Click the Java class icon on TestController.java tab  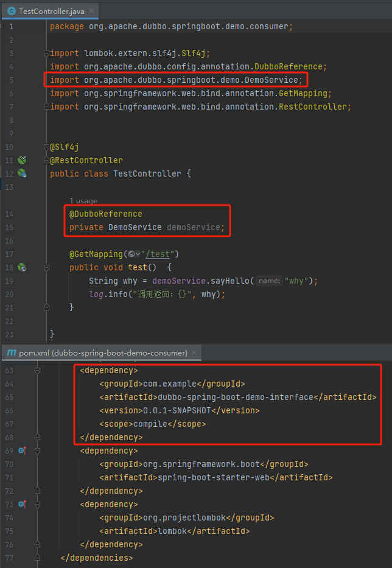[x=12, y=11]
